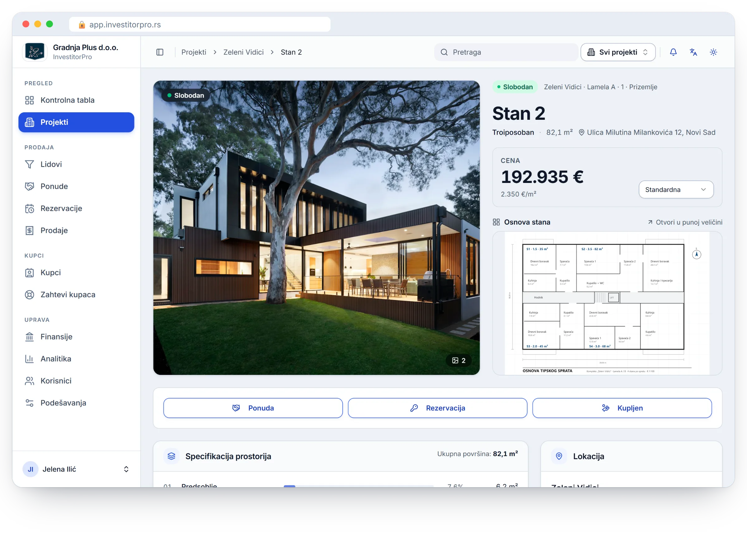This screenshot has width=747, height=560.
Task: Open the house photo gallery image
Action: [x=317, y=227]
